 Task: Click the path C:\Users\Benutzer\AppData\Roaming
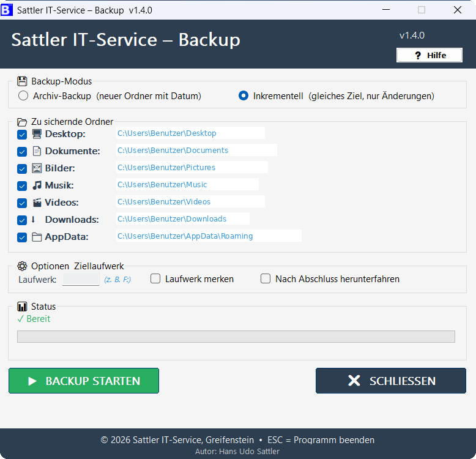tap(185, 236)
